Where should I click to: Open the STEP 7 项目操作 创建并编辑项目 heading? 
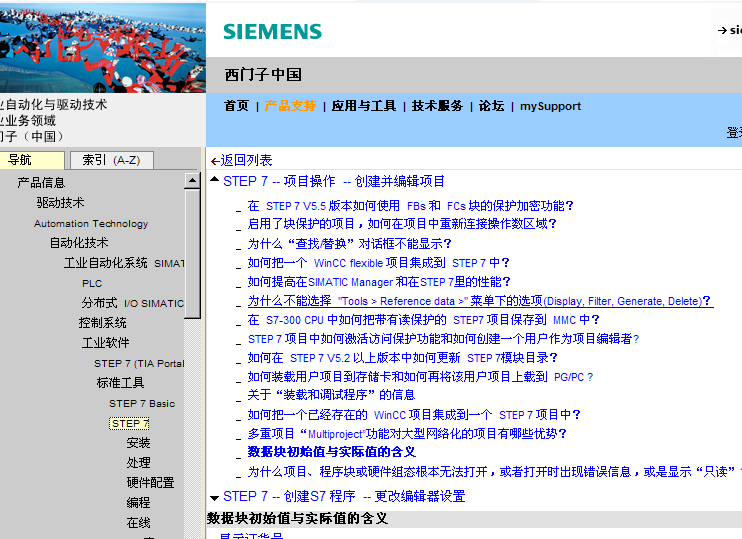[334, 181]
